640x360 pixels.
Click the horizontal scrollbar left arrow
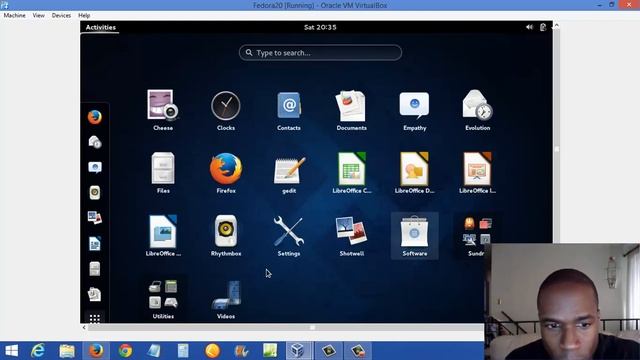84,327
